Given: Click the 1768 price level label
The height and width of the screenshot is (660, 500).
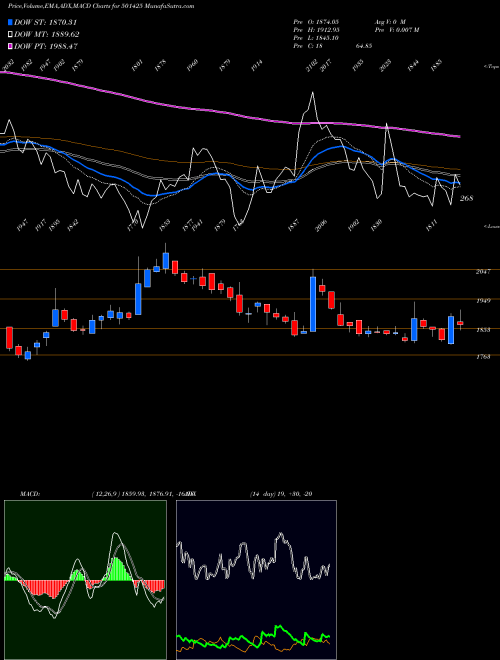Looking at the screenshot, I should (x=483, y=357).
